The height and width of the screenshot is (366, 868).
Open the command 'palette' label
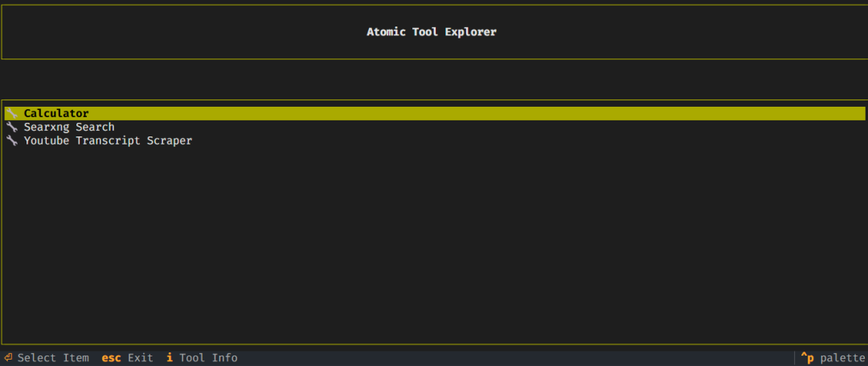click(x=842, y=358)
